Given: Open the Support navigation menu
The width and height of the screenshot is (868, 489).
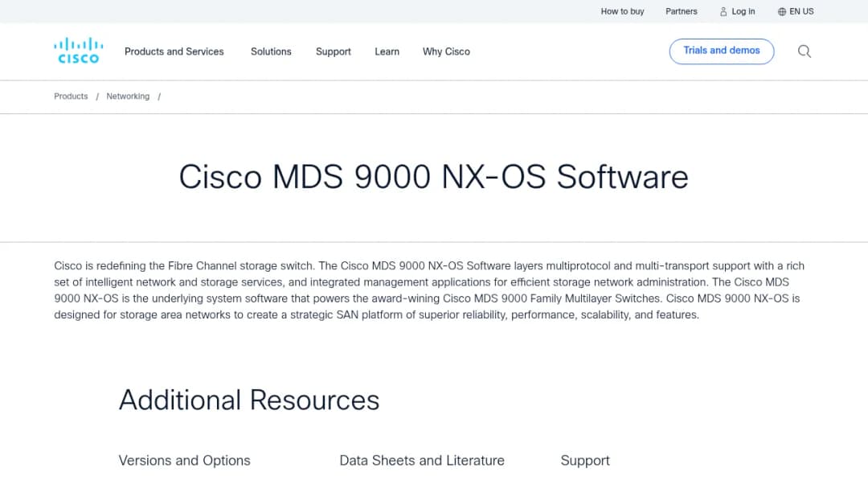Looking at the screenshot, I should [x=334, y=51].
